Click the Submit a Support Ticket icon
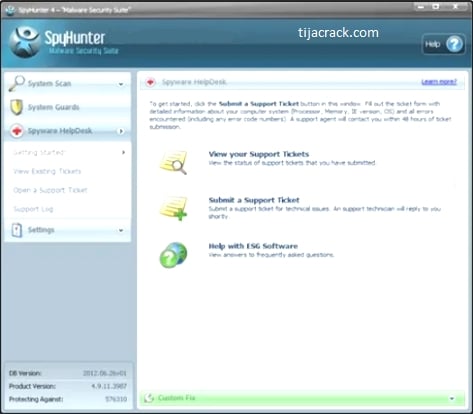Screen dimensions: 473x414 coord(173,208)
